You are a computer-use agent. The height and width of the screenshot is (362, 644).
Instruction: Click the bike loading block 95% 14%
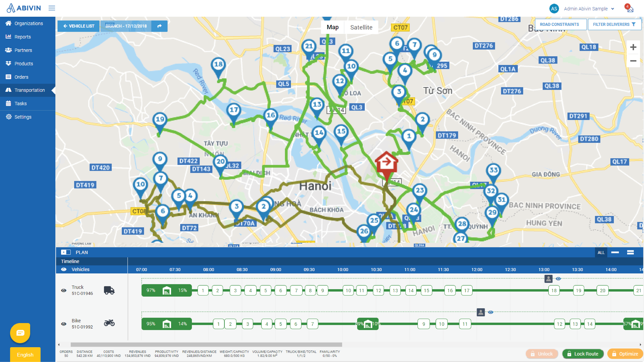click(167, 324)
